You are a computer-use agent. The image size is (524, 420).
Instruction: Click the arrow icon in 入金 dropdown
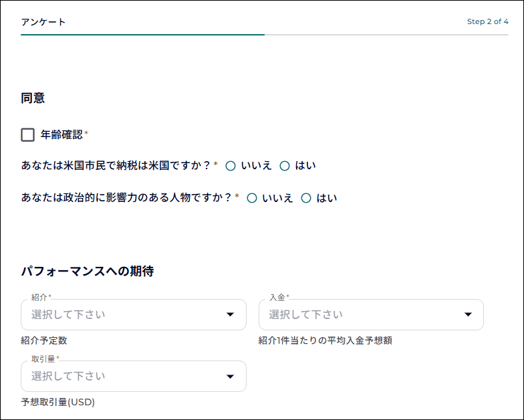pos(468,314)
